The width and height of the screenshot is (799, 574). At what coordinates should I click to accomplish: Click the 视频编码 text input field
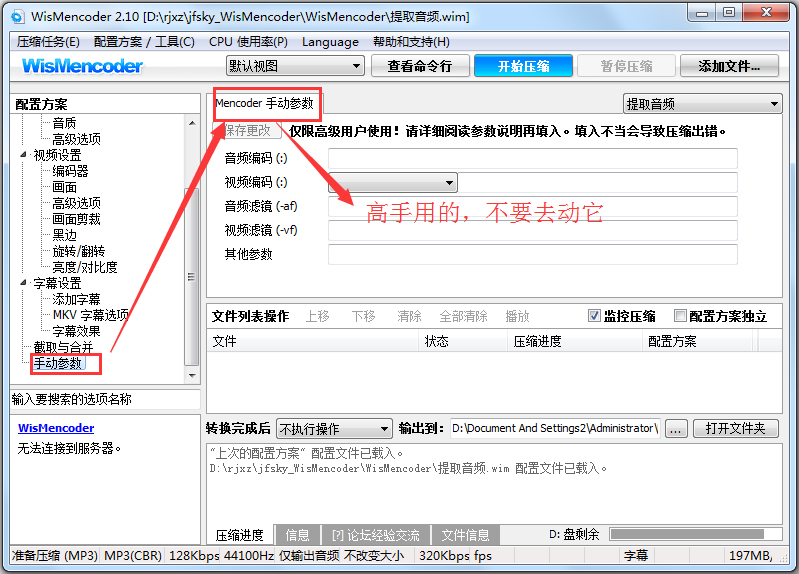point(597,182)
